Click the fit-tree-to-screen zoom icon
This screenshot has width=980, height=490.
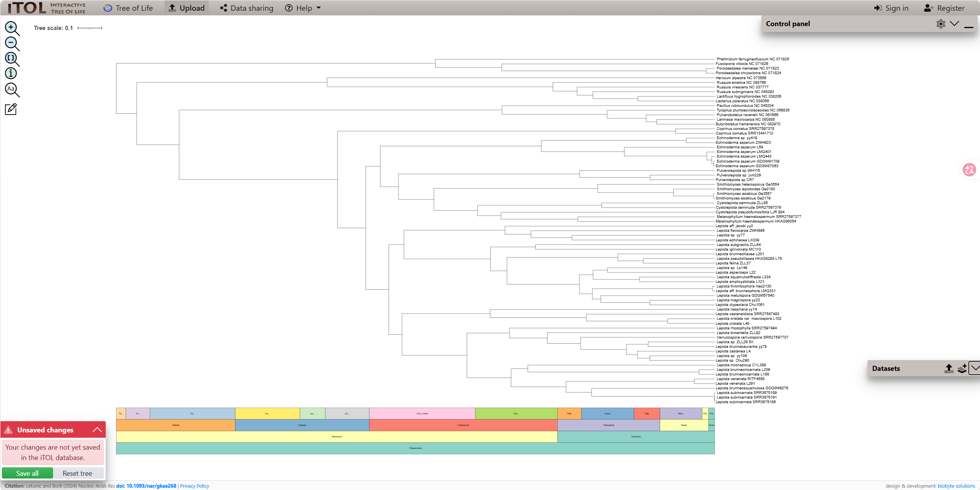click(12, 59)
